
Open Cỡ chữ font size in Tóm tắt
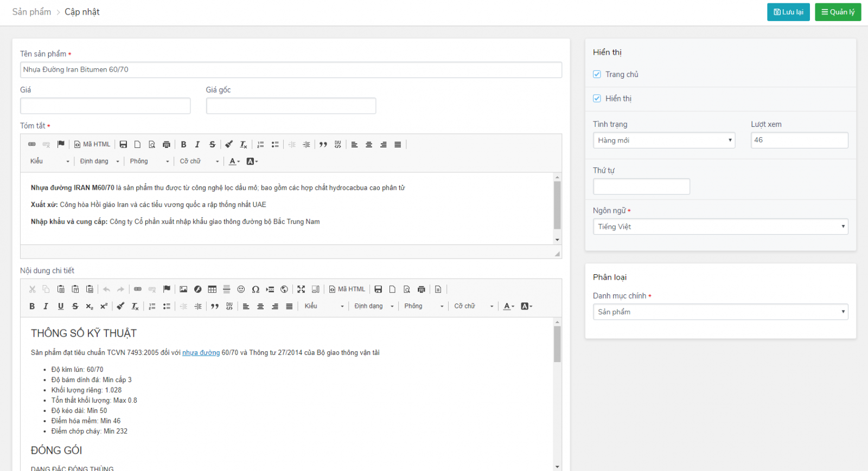click(199, 162)
